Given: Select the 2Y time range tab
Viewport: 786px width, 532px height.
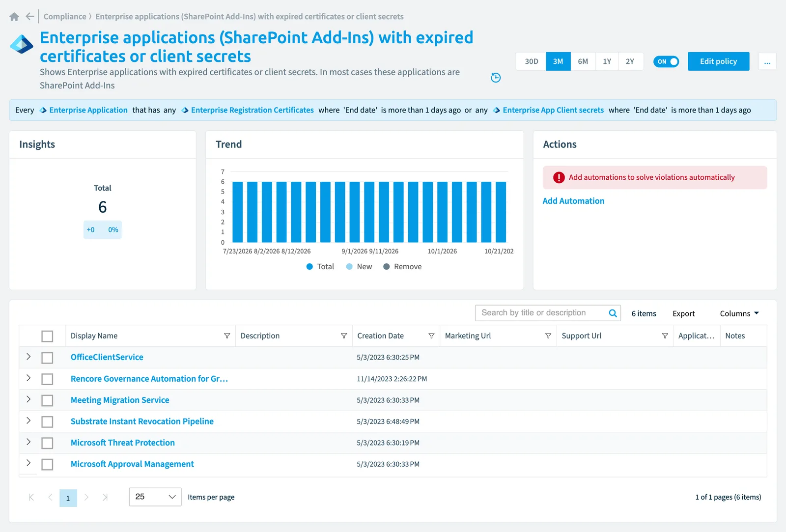Looking at the screenshot, I should point(630,61).
